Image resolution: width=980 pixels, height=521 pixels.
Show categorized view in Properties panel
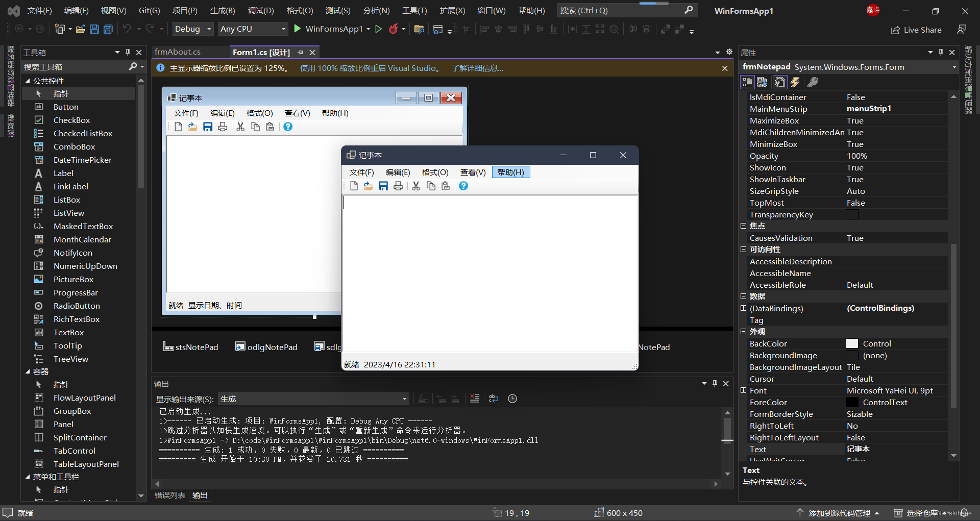748,82
